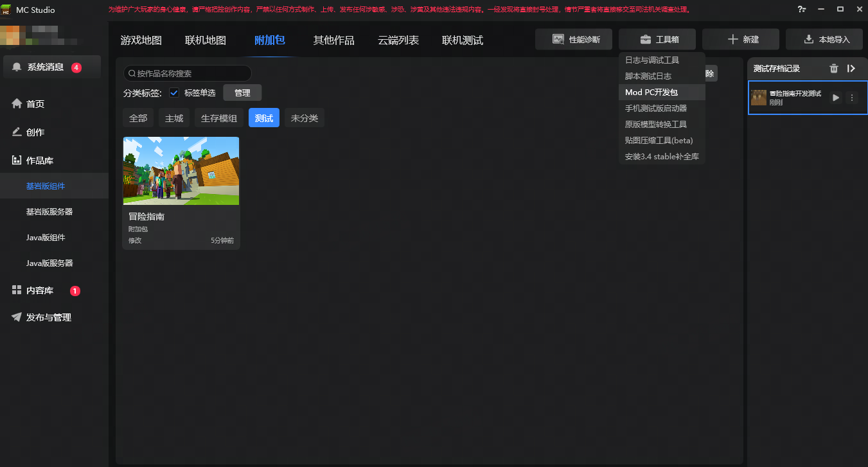
Task: Open 内容库 in the sidebar
Action: coord(40,290)
